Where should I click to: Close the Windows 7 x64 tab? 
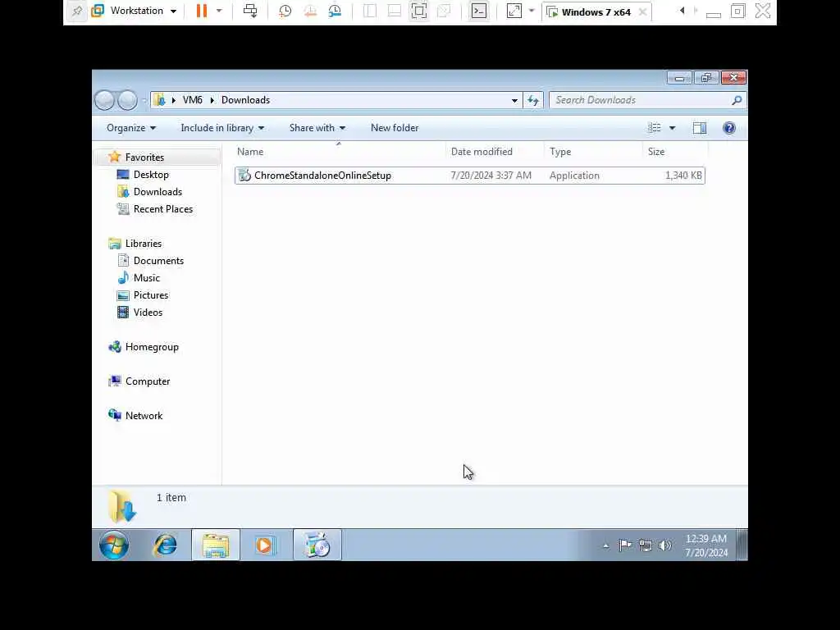(x=642, y=11)
